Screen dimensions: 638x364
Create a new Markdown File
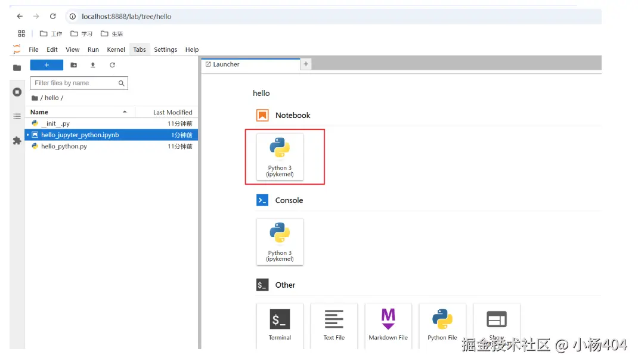point(388,325)
